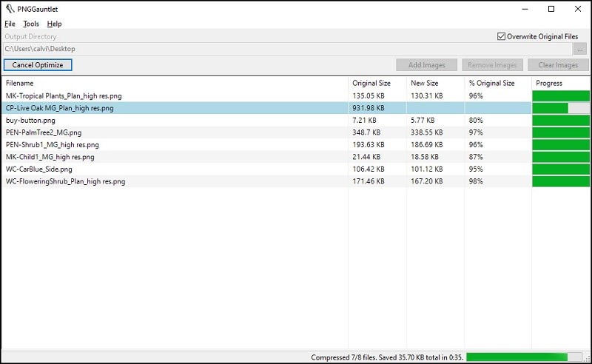Click the PNGGauntlet app icon in title bar
The width and height of the screenshot is (592, 364).
pyautogui.click(x=10, y=9)
